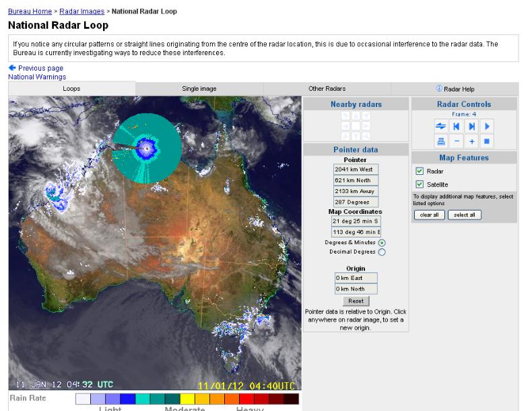Click the Radar Help info icon
This screenshot has width=532, height=411.
pyautogui.click(x=439, y=89)
